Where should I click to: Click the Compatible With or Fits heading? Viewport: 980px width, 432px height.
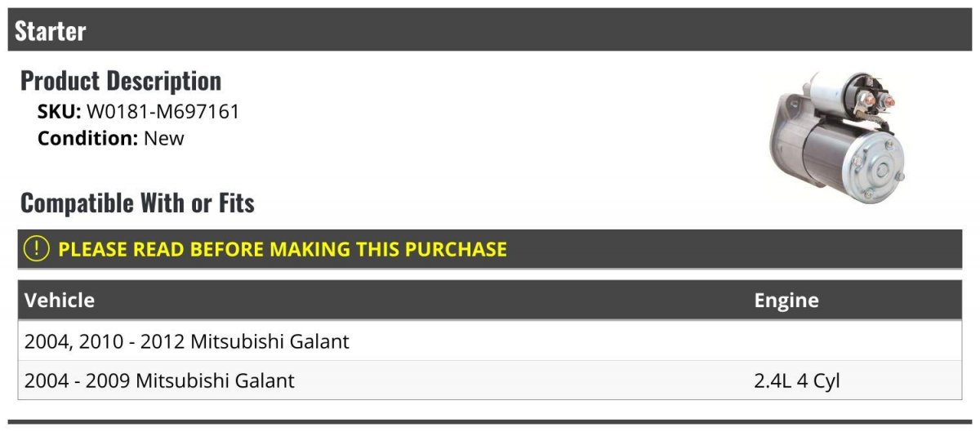click(137, 203)
